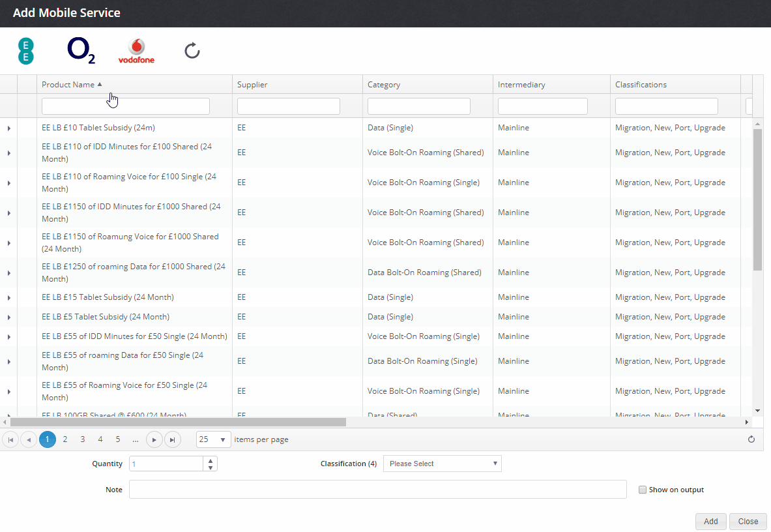
Task: Click the 'Data Bolt-On Roaming (Single)' category cell
Action: pyautogui.click(x=422, y=361)
